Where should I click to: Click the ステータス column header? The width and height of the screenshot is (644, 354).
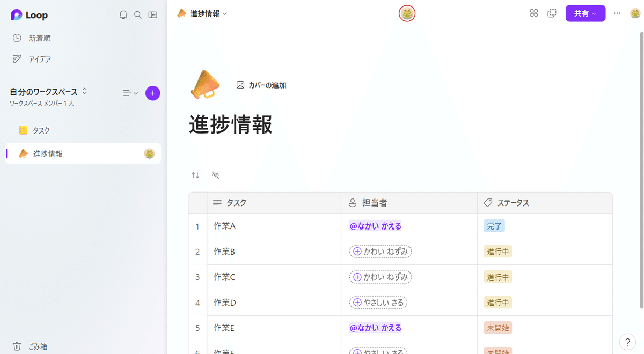coord(545,203)
